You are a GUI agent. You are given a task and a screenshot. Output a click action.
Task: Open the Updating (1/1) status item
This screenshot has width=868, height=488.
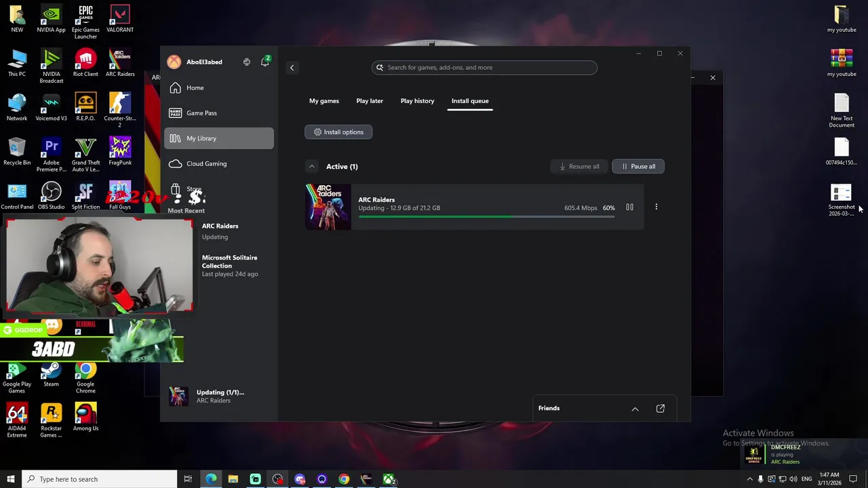pos(219,396)
